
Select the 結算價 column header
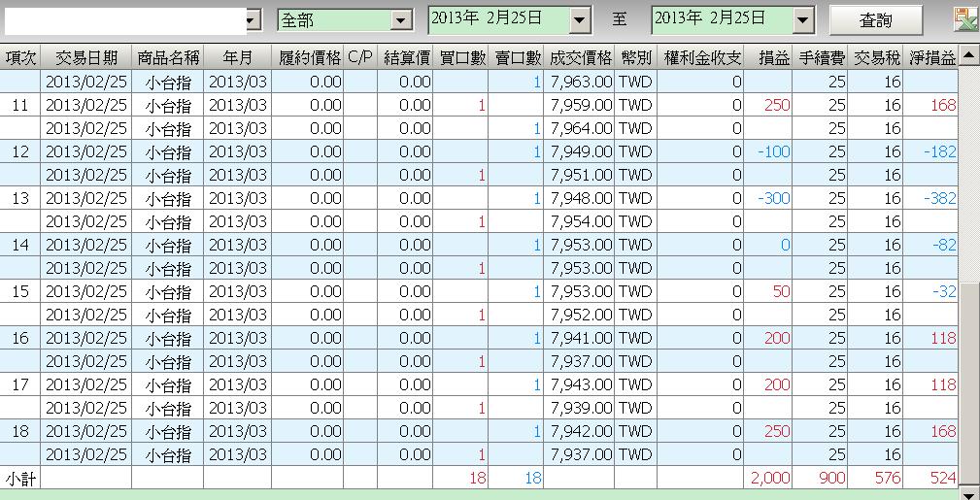tap(405, 58)
